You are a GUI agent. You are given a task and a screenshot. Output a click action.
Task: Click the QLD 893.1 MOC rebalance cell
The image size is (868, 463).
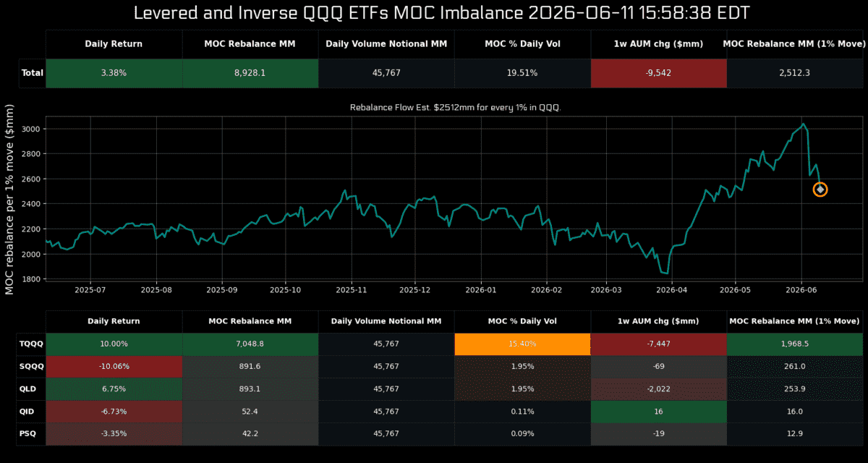(x=250, y=388)
